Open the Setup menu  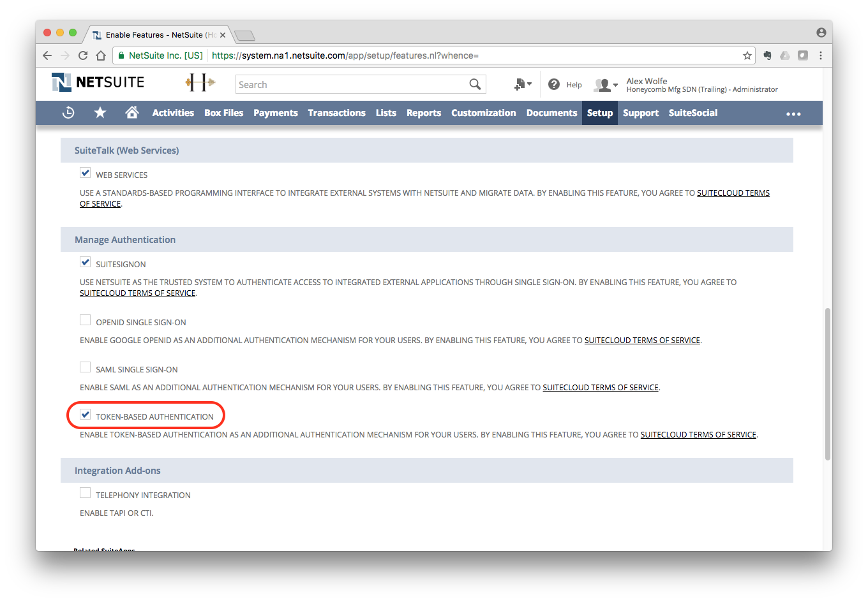pyautogui.click(x=600, y=113)
